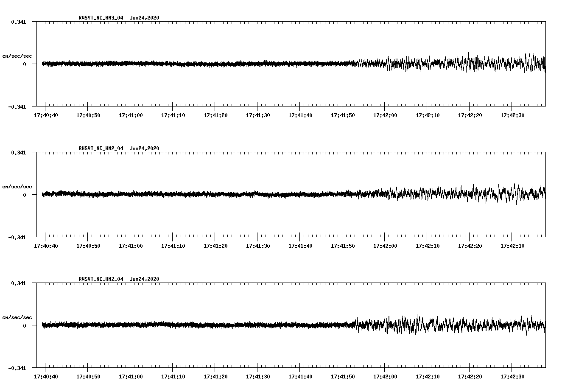Select the -0.341 lower limit on HNZ plot

click(17, 368)
